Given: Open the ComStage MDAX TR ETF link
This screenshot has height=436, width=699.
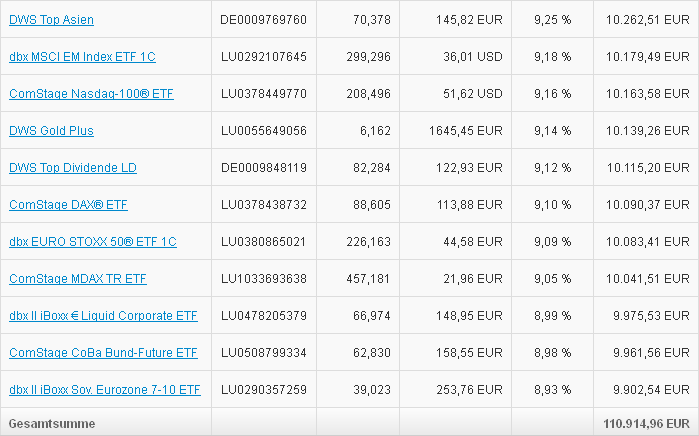Looking at the screenshot, I should tap(78, 279).
